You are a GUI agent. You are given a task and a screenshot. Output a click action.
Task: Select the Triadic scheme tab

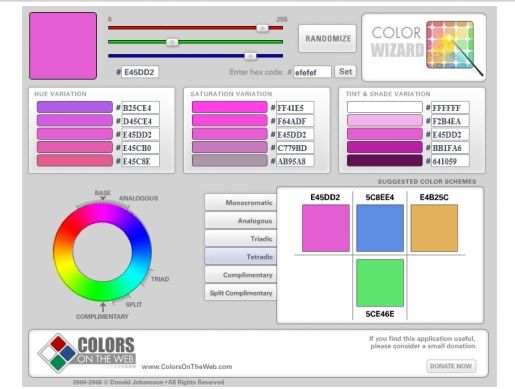click(241, 238)
